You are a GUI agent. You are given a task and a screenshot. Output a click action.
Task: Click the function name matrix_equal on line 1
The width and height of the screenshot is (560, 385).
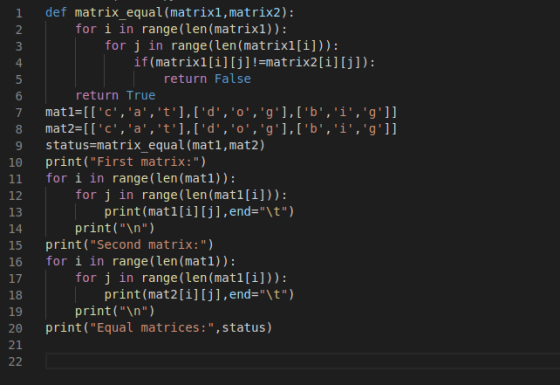[119, 13]
